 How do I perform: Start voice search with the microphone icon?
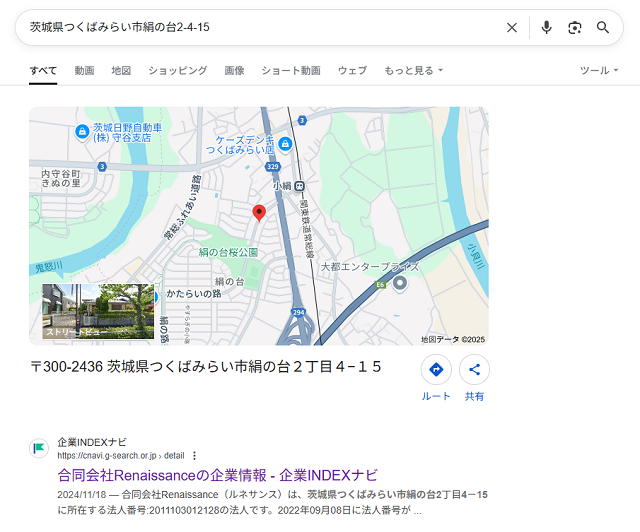coord(546,28)
